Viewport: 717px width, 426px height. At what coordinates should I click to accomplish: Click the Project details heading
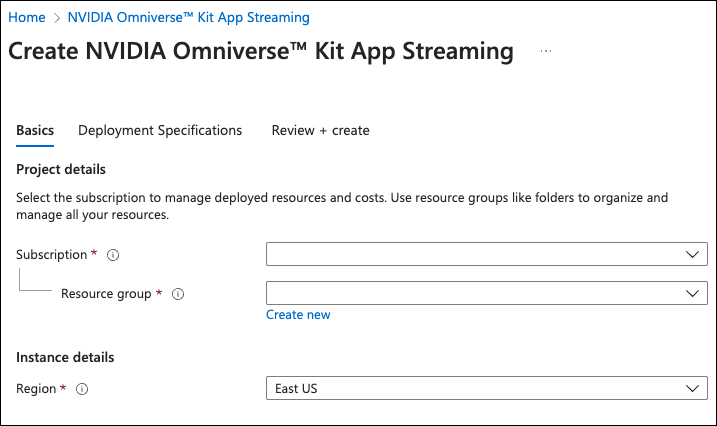pos(61,170)
